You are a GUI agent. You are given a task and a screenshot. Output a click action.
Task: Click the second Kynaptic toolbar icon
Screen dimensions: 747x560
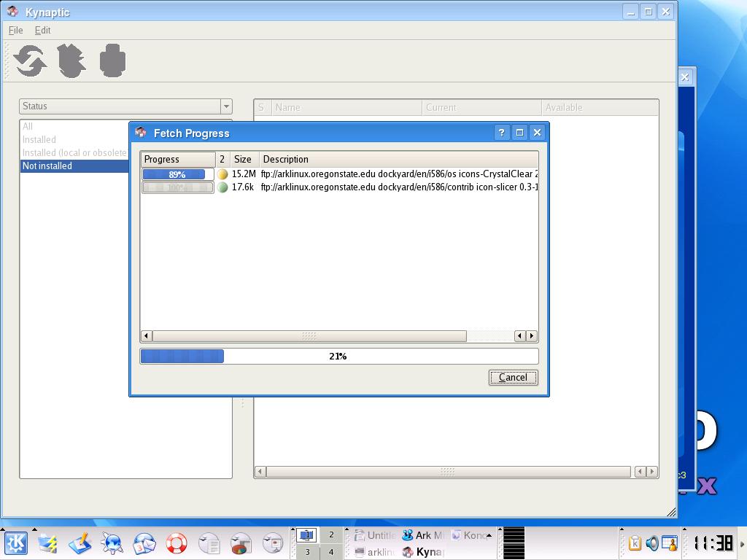[x=71, y=61]
